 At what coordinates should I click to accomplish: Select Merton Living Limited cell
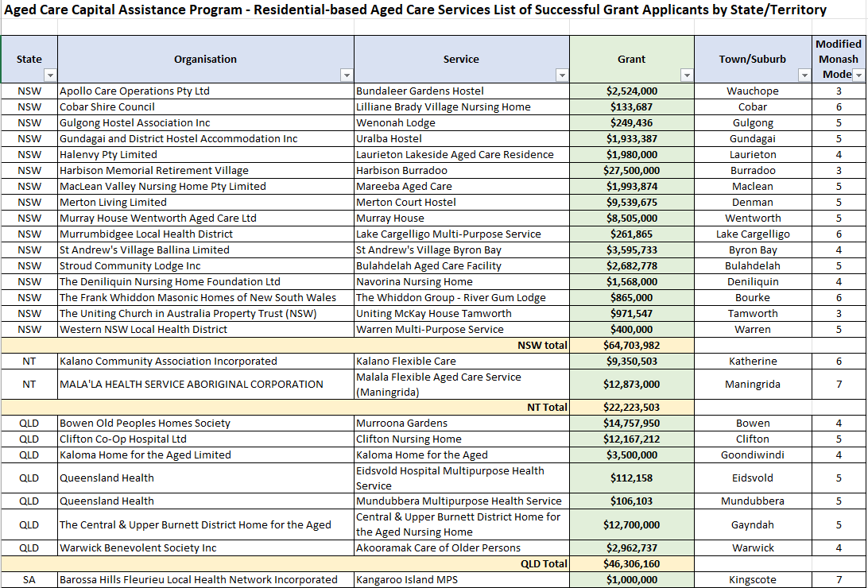pyautogui.click(x=205, y=202)
